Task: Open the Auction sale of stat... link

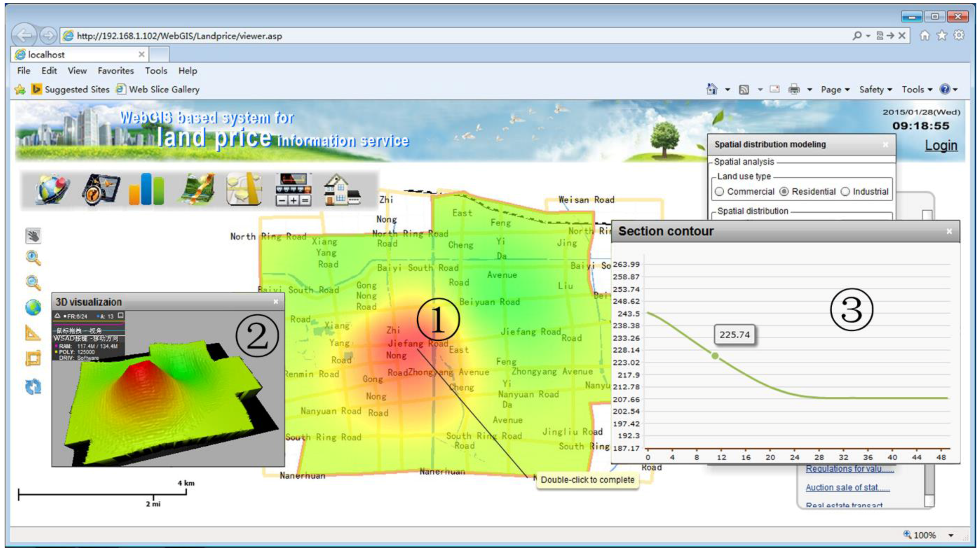Action: point(848,487)
